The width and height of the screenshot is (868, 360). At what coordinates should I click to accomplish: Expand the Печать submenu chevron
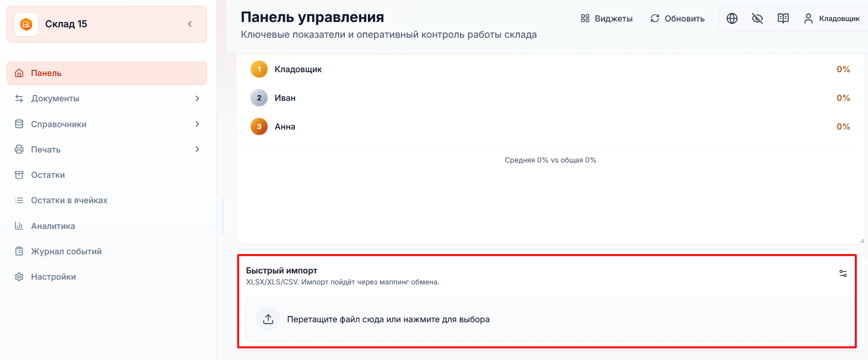tap(197, 149)
